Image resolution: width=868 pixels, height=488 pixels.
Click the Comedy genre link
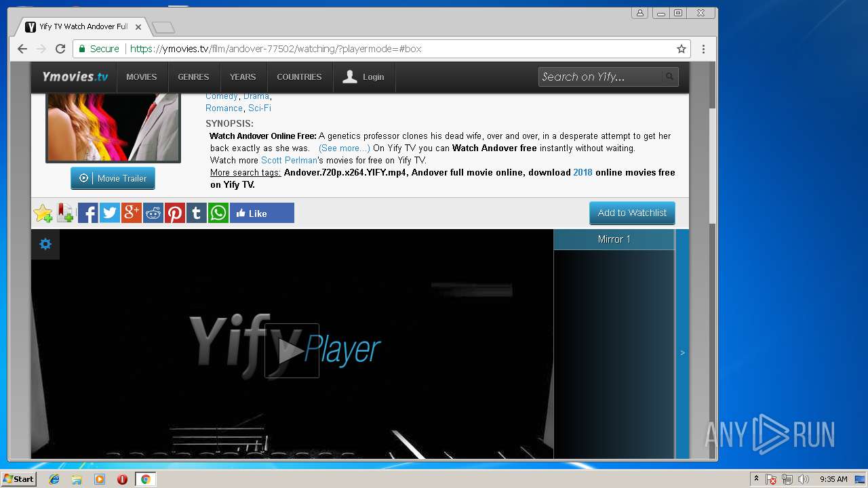(221, 96)
